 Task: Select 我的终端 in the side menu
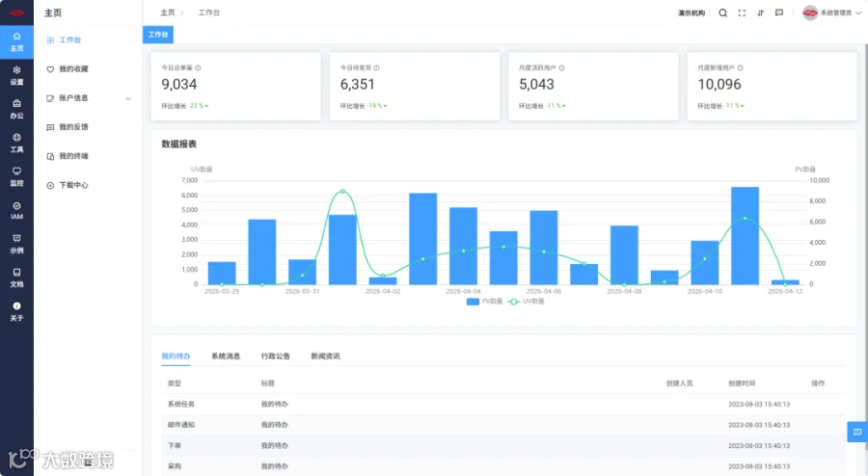pos(88,156)
